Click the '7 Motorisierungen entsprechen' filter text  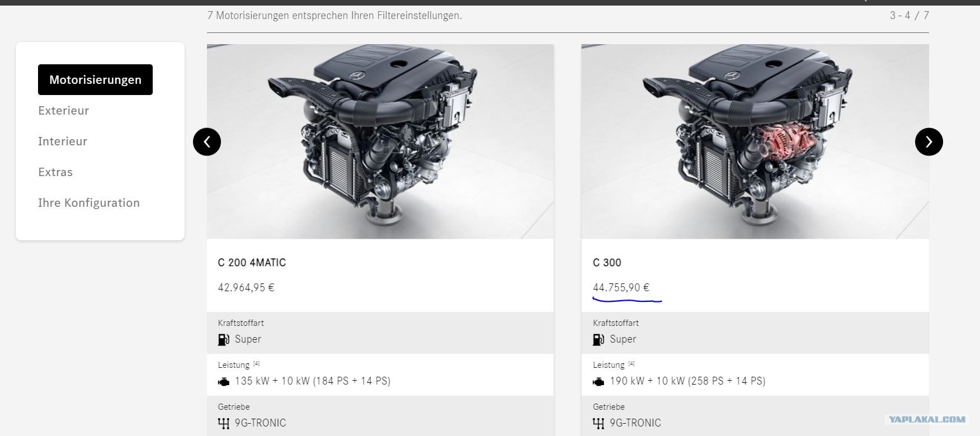click(x=334, y=16)
